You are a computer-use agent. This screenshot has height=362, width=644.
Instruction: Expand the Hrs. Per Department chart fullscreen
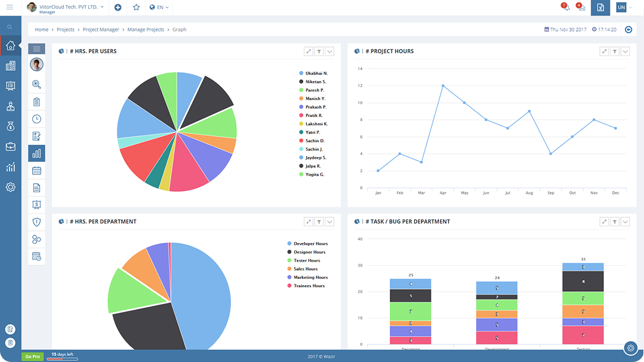coord(308,222)
